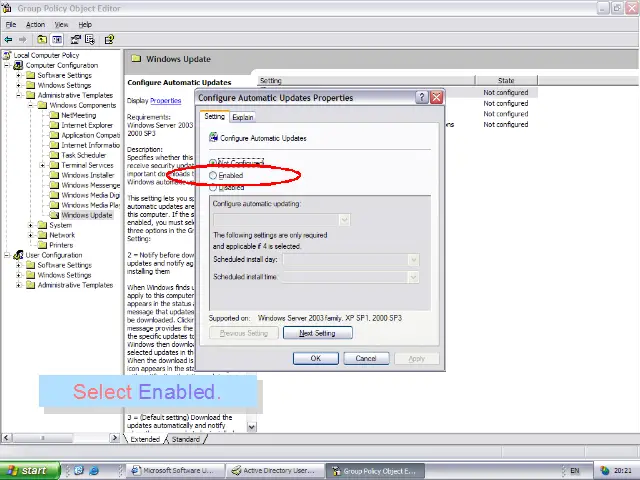Click the Active Directory User taskbar button
Viewport: 640px width, 480px height.
click(x=275, y=471)
